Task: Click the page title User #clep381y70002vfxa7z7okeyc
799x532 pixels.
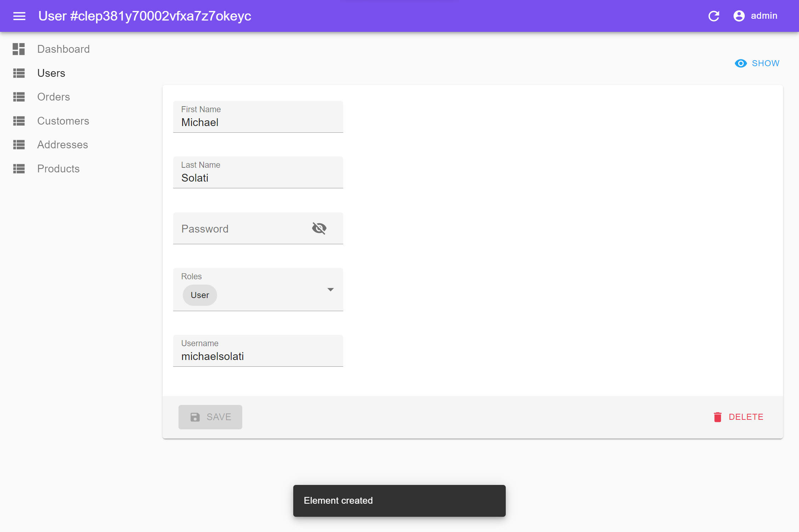Action: coord(144,16)
